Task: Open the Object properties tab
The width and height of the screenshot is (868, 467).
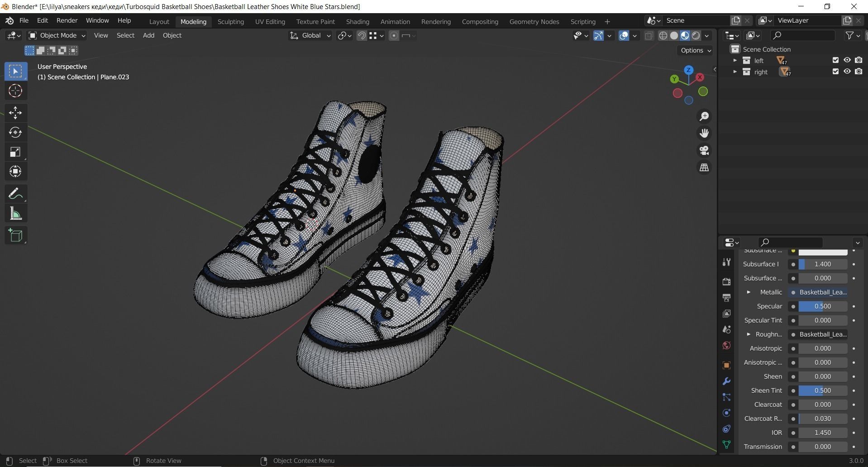Action: (x=727, y=365)
